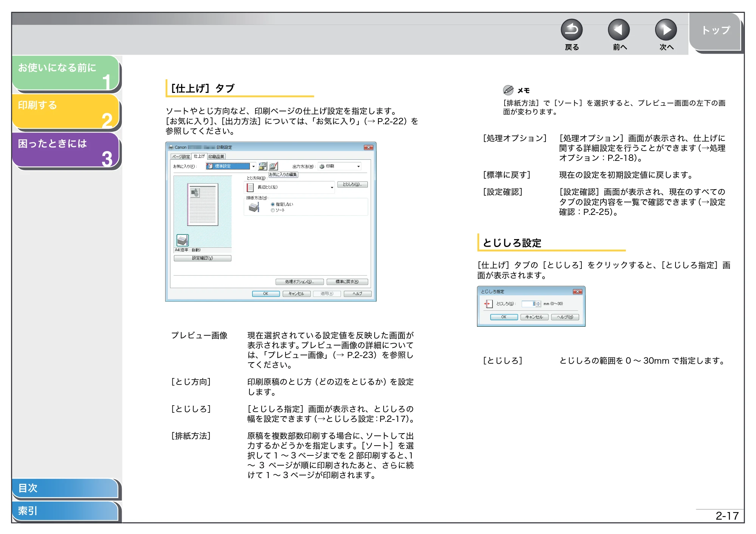Click the stacked-paper output icon in preview corner

click(183, 240)
